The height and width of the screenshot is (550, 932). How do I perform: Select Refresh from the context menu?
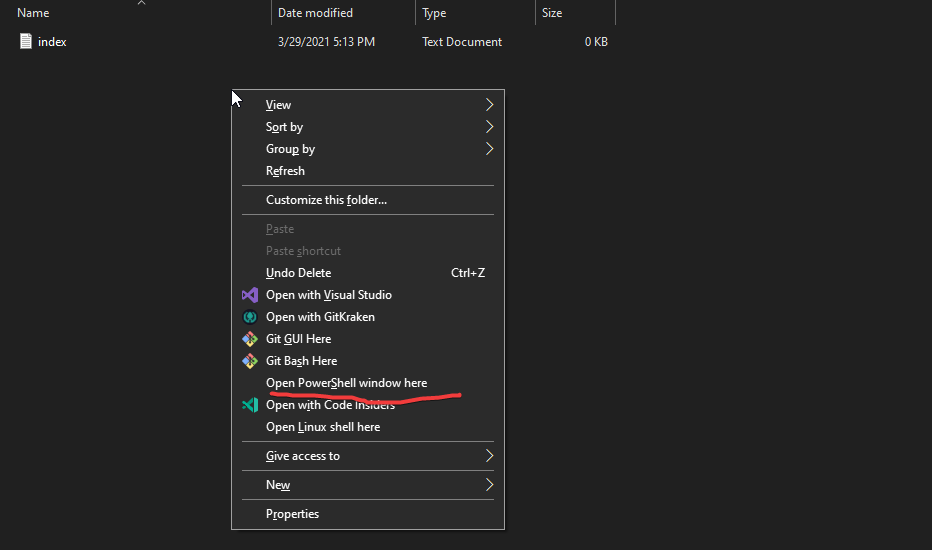[x=285, y=171]
